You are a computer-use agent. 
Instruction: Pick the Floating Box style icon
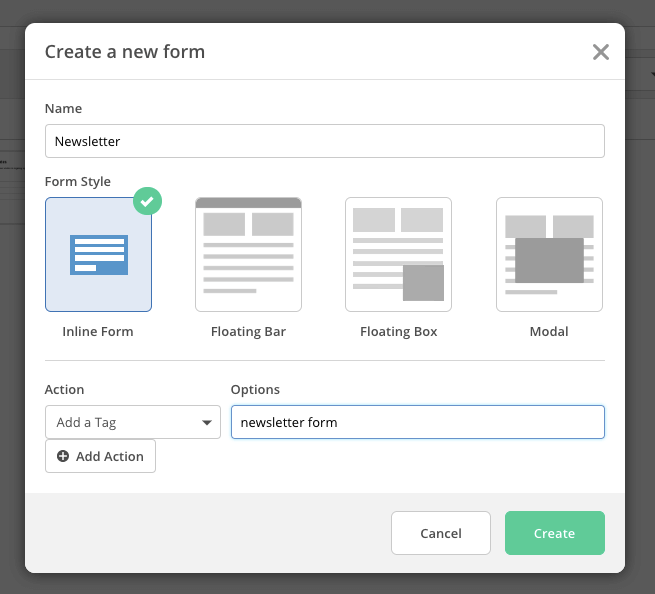point(398,254)
